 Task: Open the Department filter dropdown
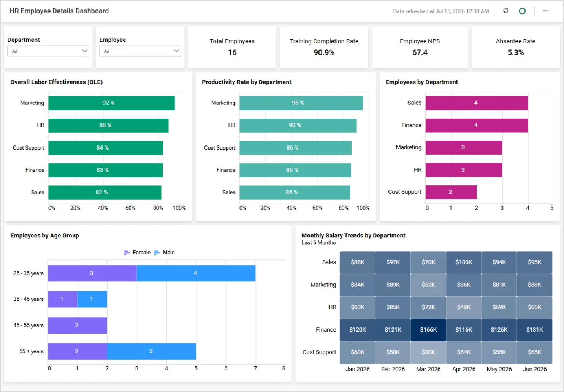tap(48, 51)
